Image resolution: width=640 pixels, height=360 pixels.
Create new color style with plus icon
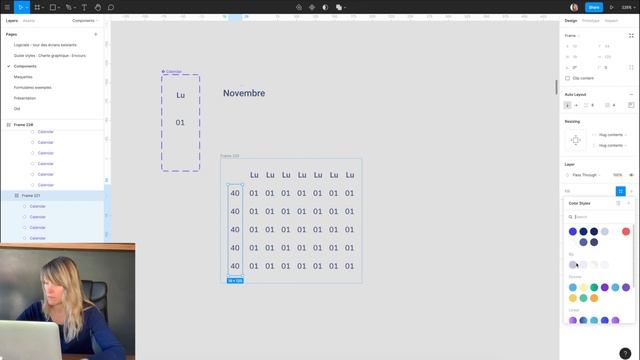629,203
